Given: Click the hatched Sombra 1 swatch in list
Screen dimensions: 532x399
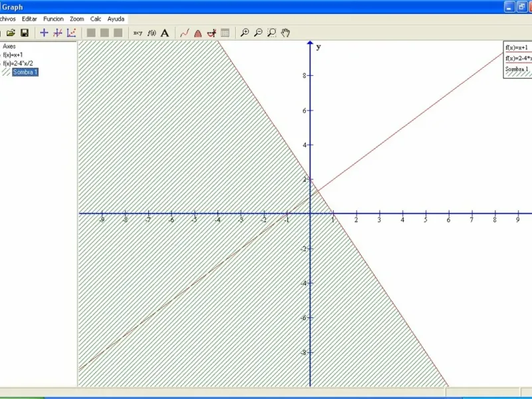Looking at the screenshot, I should pos(6,72).
